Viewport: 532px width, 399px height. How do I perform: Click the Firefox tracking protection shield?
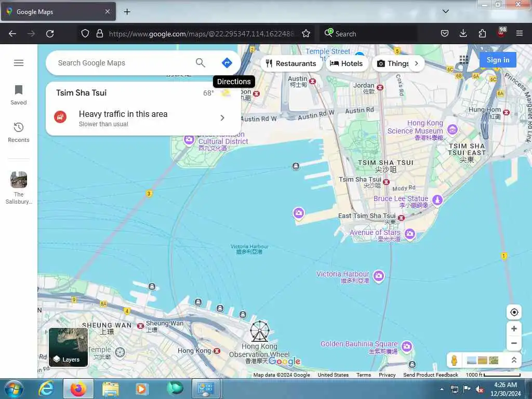[85, 34]
